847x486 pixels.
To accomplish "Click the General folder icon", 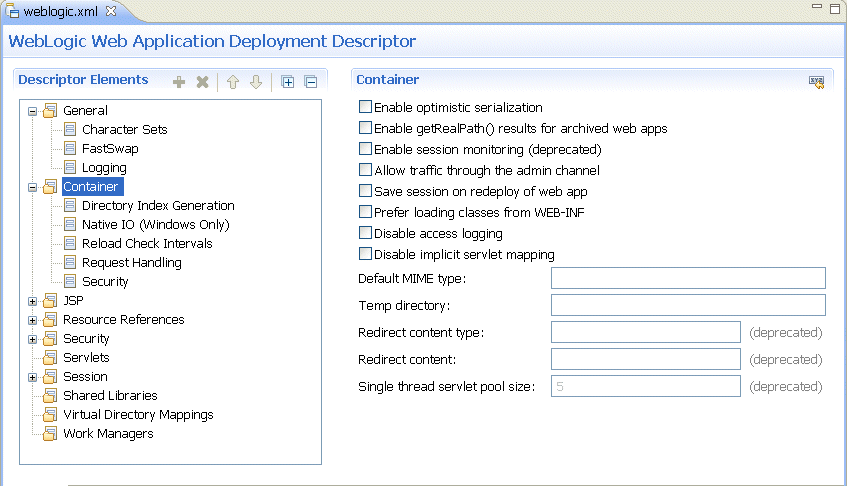I will pyautogui.click(x=50, y=111).
